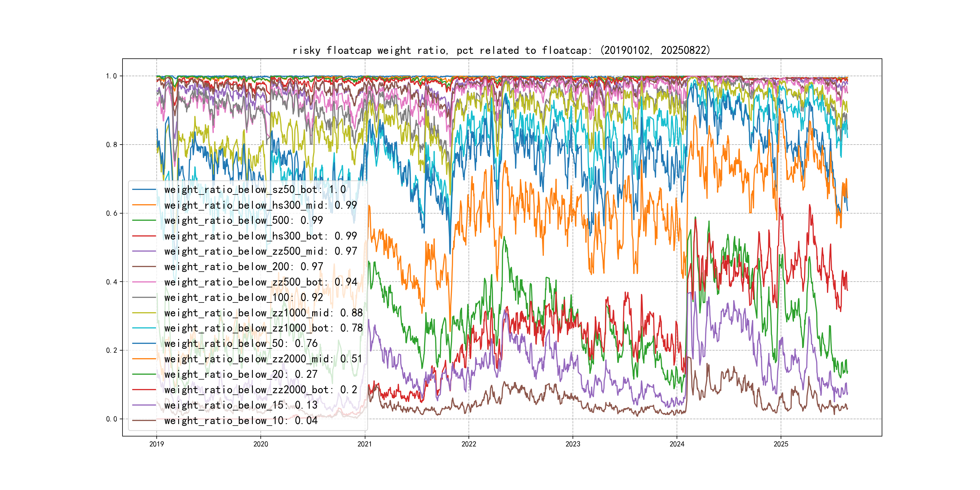Click the green swatch for weight_ratio_below_20
The height and width of the screenshot is (490, 980).
click(x=144, y=374)
